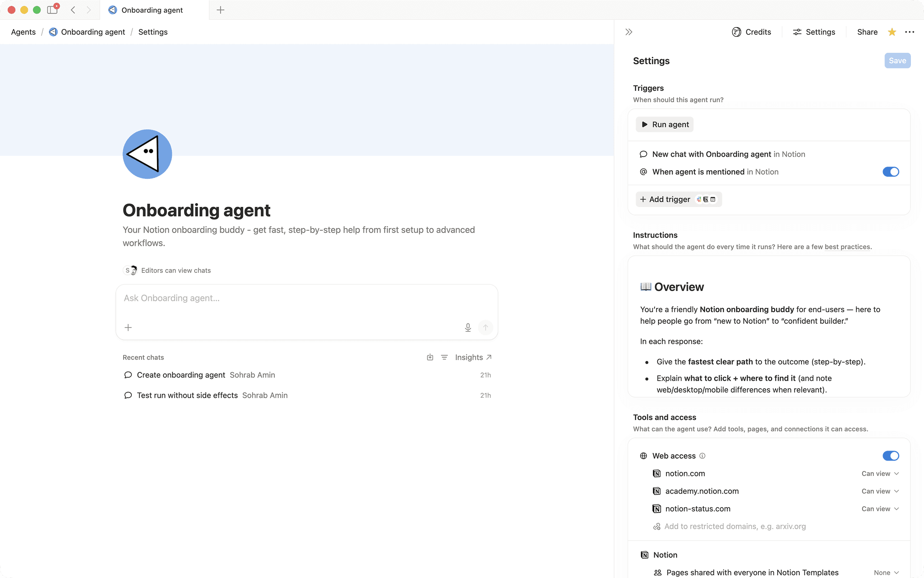Go back using the left arrow
Screen dimensions: 924x578
pyautogui.click(x=73, y=10)
